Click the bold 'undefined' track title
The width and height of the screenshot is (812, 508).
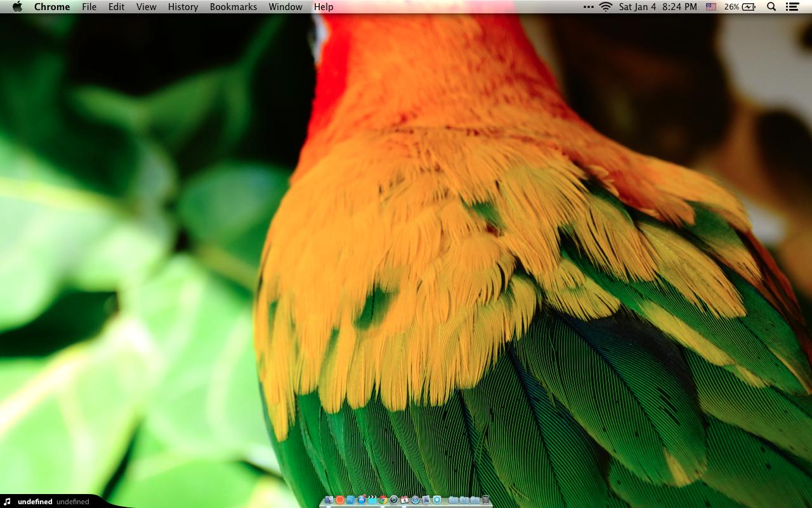click(x=35, y=502)
